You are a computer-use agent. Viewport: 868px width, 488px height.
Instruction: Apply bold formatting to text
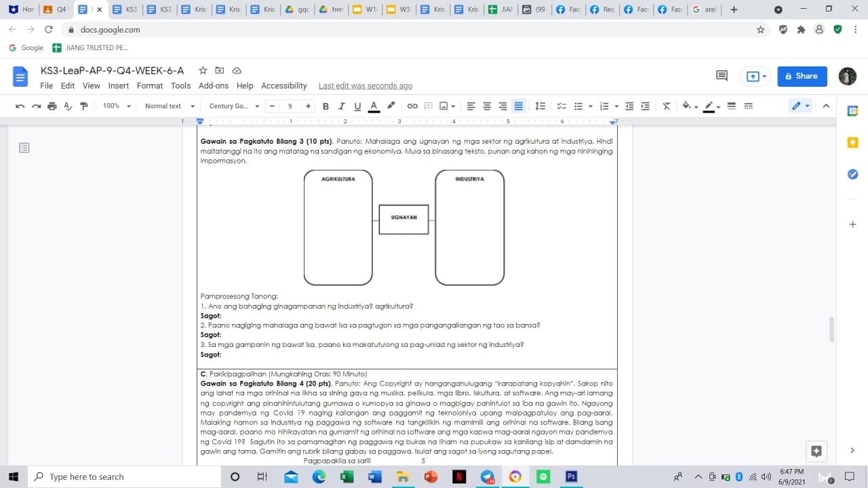(325, 106)
